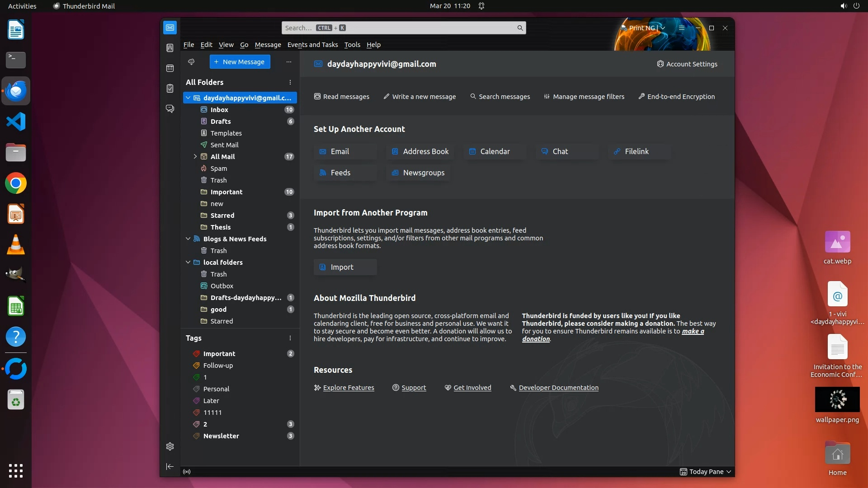Screen dimensions: 868x488
Task: Follow the Developer Documentation link
Action: tap(558, 388)
